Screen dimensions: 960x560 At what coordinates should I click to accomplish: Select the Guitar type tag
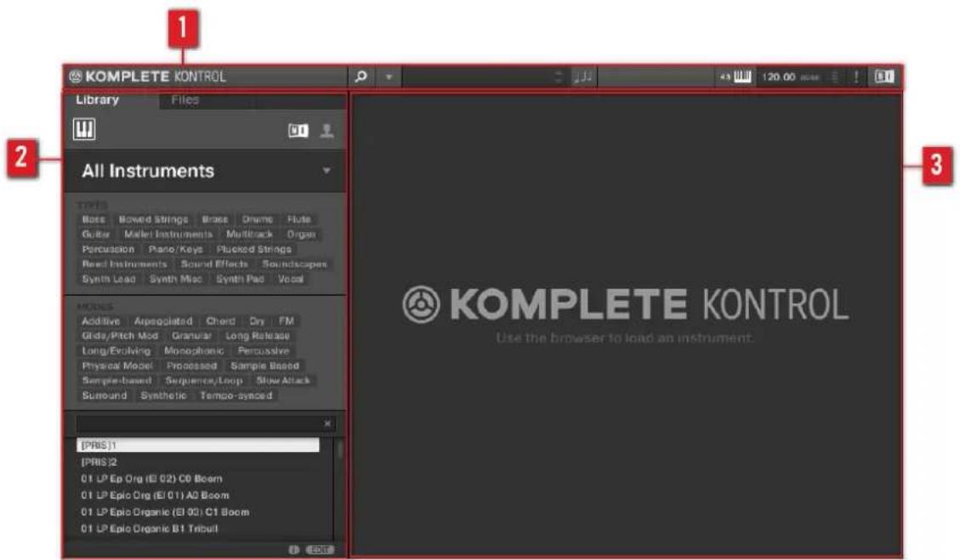click(96, 234)
